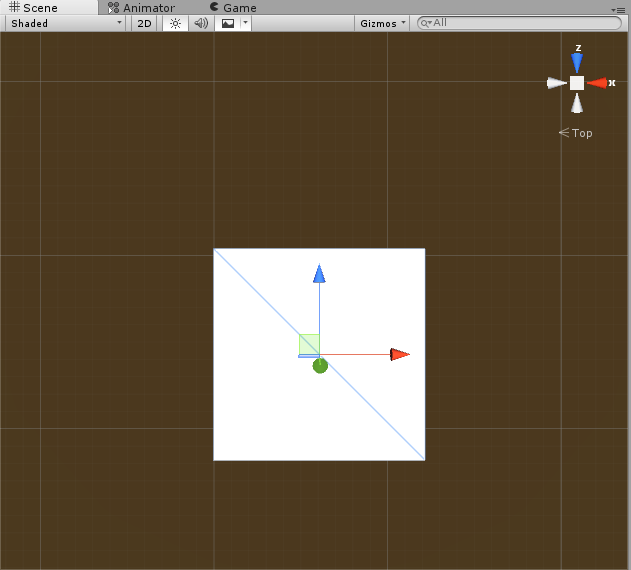Click the red X arrow of the move handle
631x570 pixels.
[x=399, y=354]
